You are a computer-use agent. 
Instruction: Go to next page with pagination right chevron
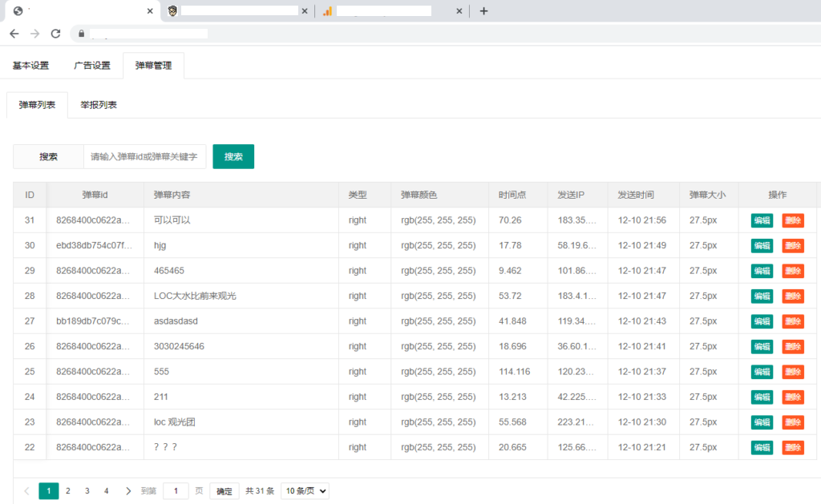point(128,491)
